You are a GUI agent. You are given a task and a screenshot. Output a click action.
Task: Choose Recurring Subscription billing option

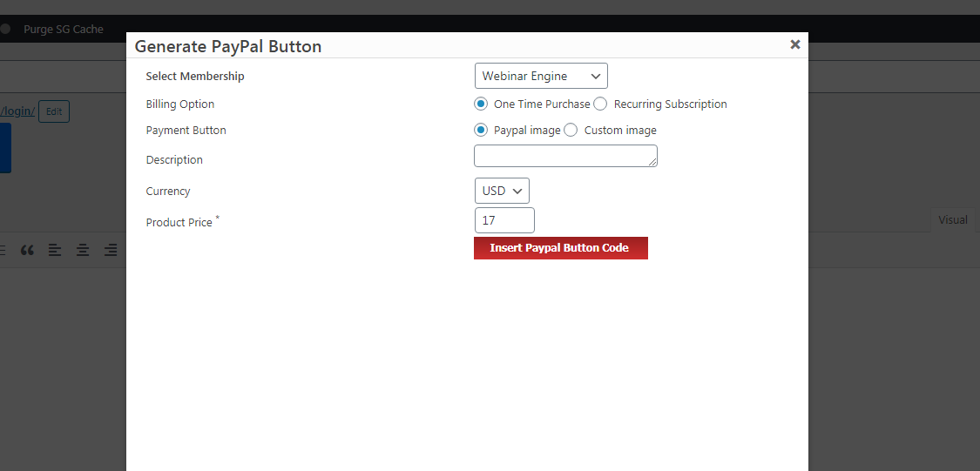(600, 104)
